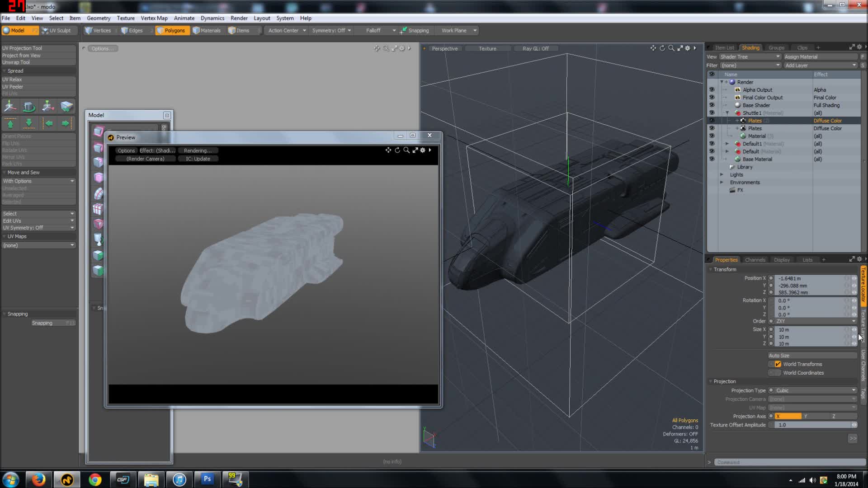
Task: Open the Texture menu
Action: [x=125, y=18]
